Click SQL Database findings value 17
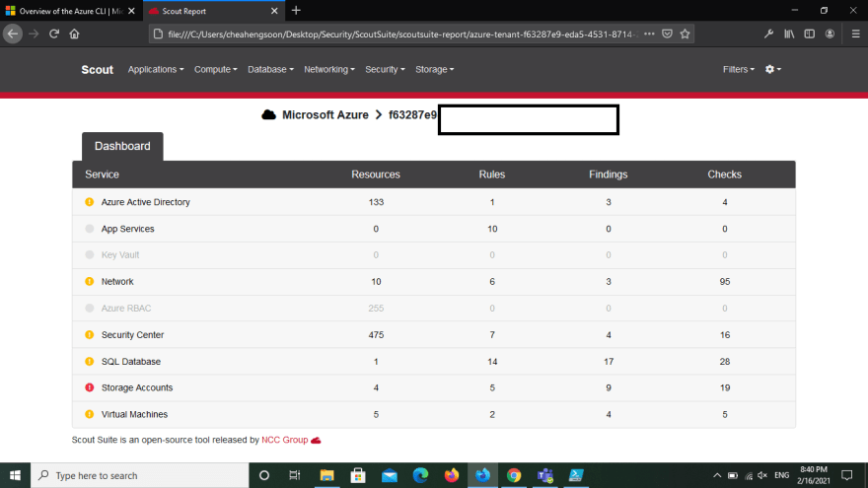The height and width of the screenshot is (488, 868). click(609, 361)
